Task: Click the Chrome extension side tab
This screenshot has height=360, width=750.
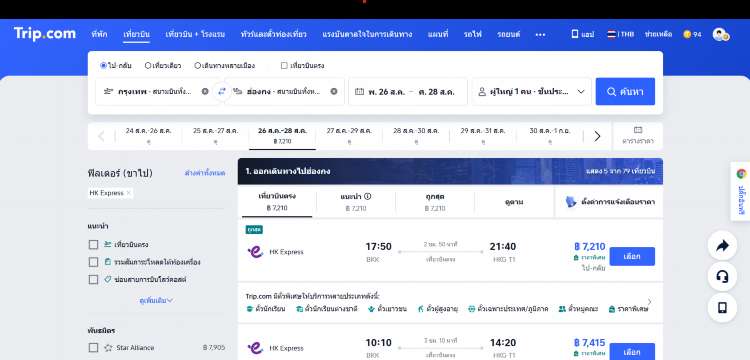Action: (x=740, y=191)
